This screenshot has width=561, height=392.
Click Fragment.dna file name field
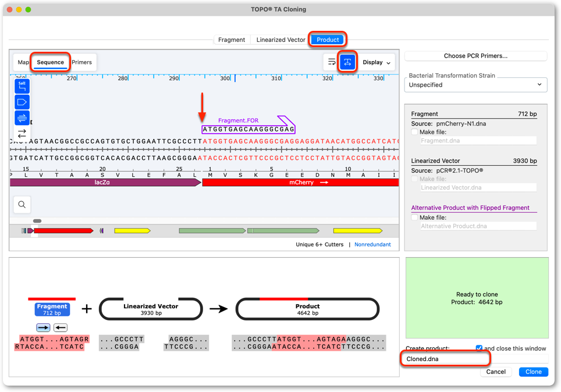coord(478,141)
